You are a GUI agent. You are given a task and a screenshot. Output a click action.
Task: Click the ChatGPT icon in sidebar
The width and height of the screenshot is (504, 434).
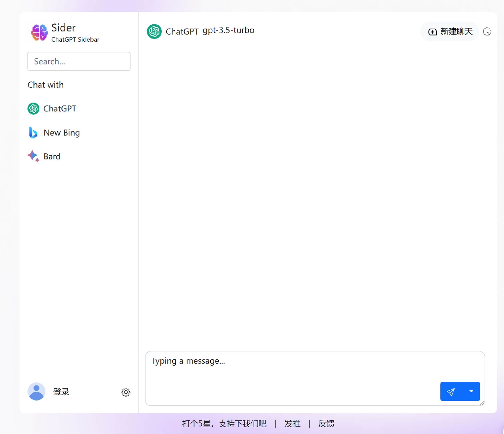[x=34, y=108]
